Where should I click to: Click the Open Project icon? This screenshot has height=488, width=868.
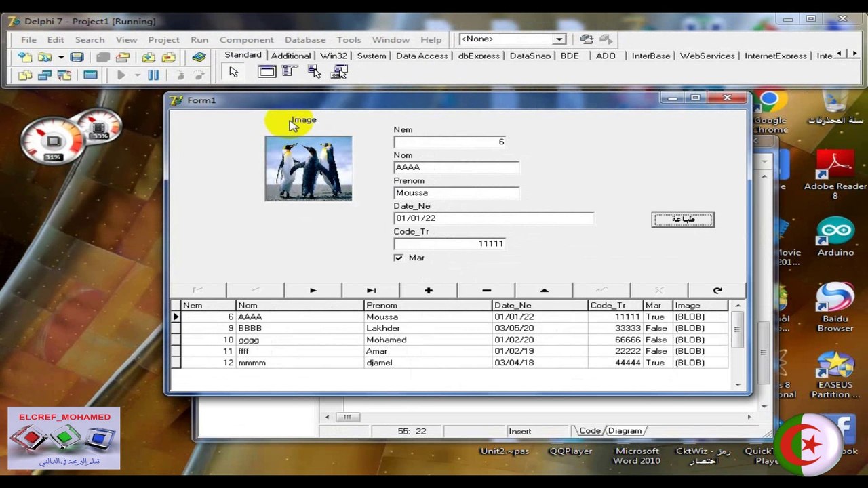tap(122, 58)
